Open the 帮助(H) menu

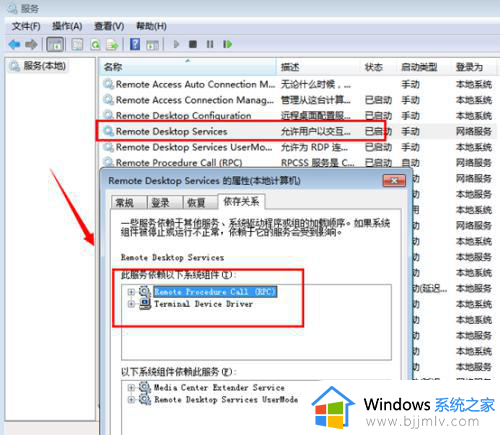tap(151, 26)
